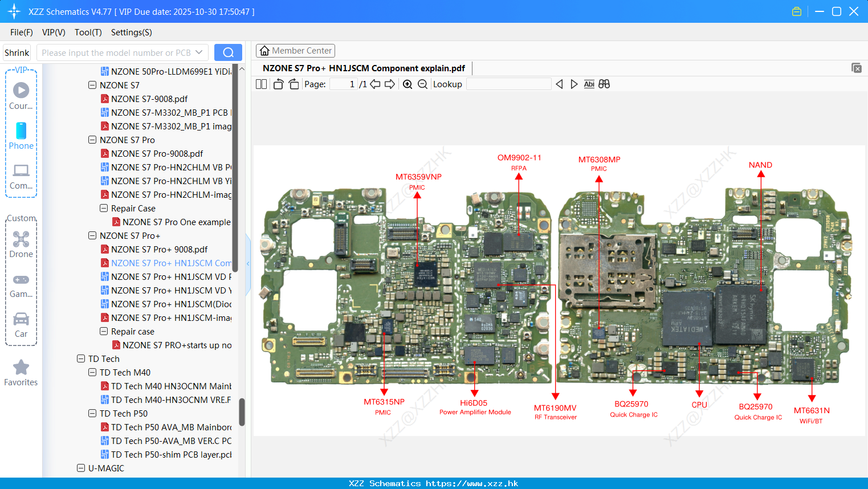This screenshot has height=489, width=868.
Task: Open NZONE S7 Pro-HN2CHLM-image file
Action: [x=171, y=194]
